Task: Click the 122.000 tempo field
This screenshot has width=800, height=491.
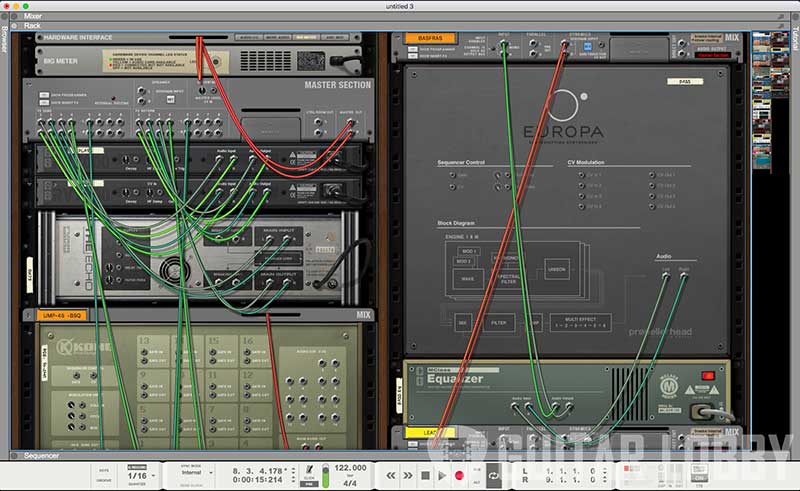Action: click(350, 468)
